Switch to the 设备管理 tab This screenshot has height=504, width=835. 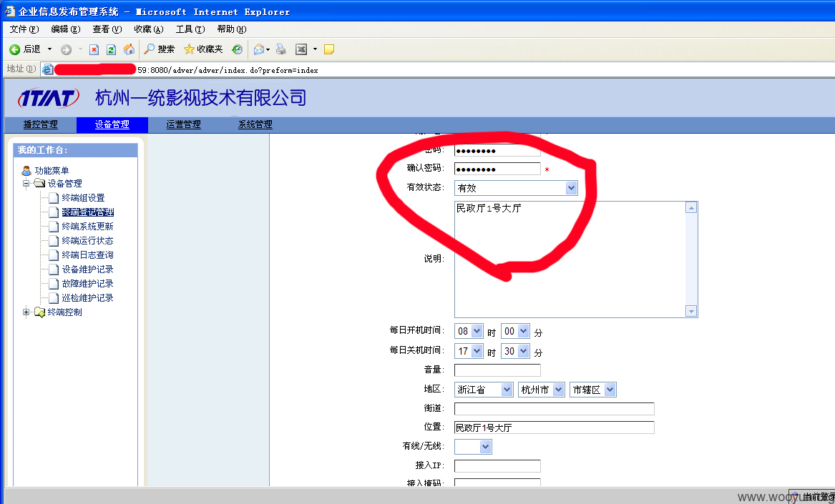pyautogui.click(x=112, y=124)
